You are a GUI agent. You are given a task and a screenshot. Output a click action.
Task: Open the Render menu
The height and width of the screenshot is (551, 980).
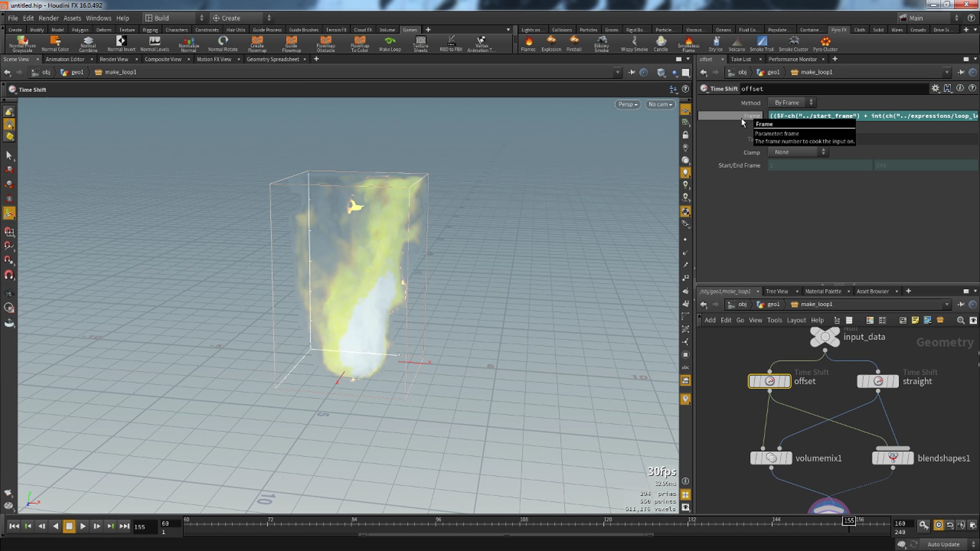pos(49,18)
